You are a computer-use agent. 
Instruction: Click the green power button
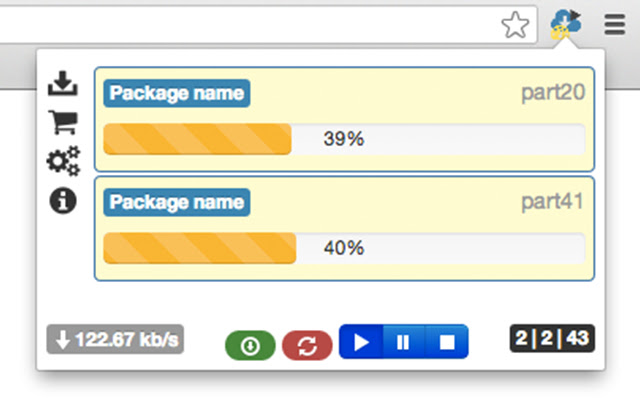tap(250, 345)
